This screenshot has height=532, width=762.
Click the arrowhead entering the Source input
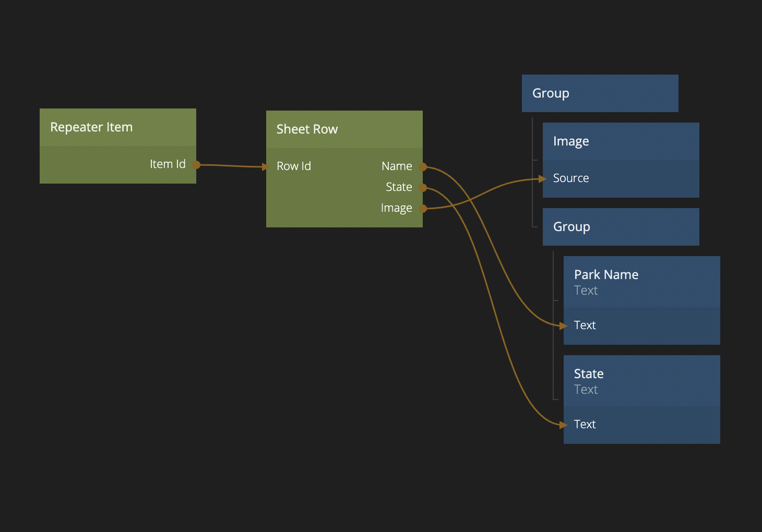(x=542, y=179)
